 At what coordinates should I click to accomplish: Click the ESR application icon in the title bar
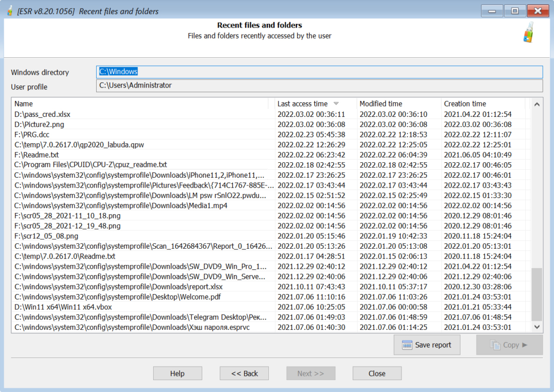point(9,10)
